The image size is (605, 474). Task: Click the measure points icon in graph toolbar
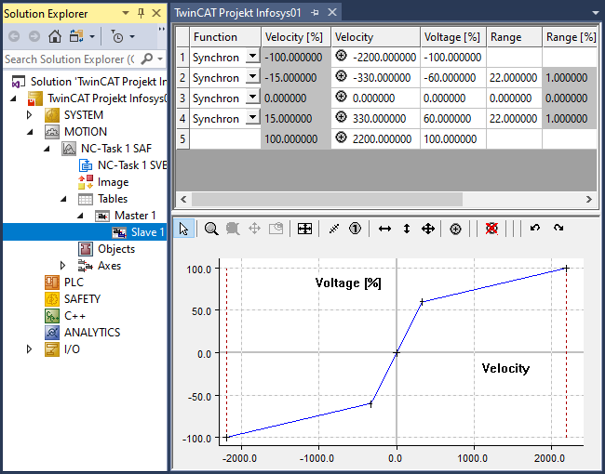[334, 229]
